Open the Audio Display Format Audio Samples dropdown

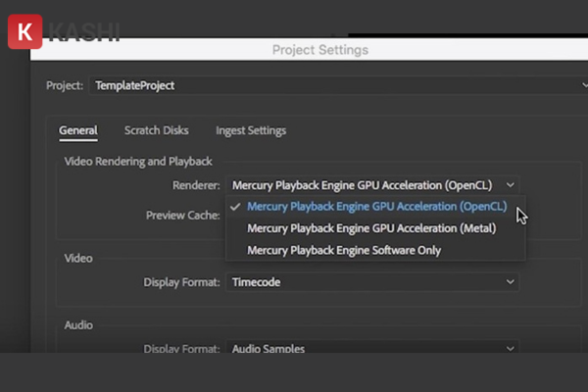[372, 347]
